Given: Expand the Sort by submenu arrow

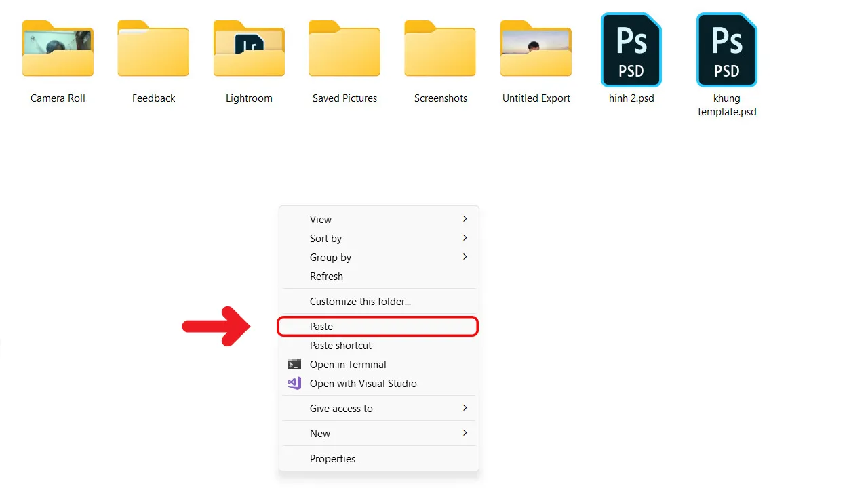Looking at the screenshot, I should (x=465, y=238).
